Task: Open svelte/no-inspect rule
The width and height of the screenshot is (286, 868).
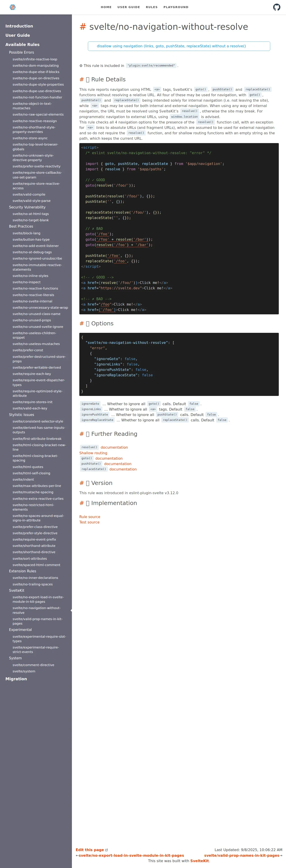Action: (27, 282)
